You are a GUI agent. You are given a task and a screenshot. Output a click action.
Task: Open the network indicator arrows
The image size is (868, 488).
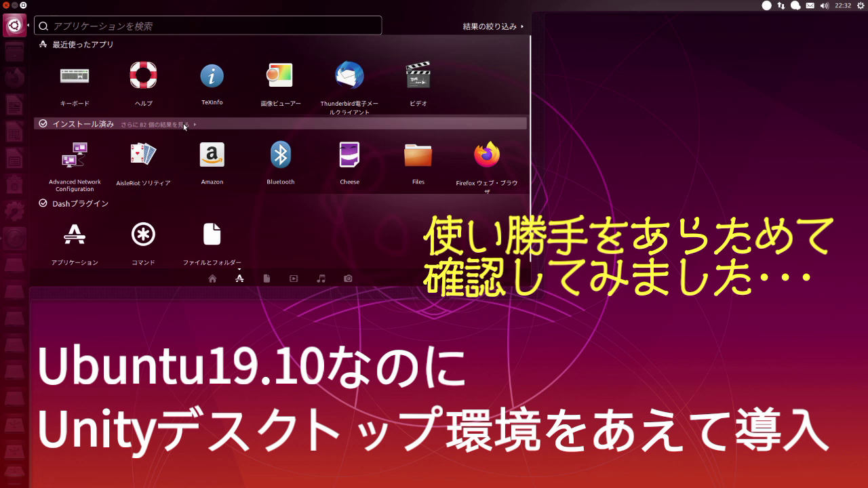tap(781, 5)
